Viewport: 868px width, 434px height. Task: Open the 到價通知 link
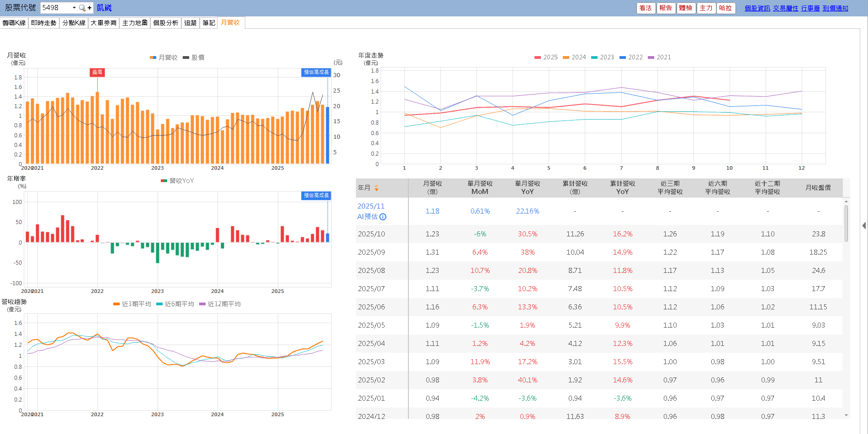(835, 8)
